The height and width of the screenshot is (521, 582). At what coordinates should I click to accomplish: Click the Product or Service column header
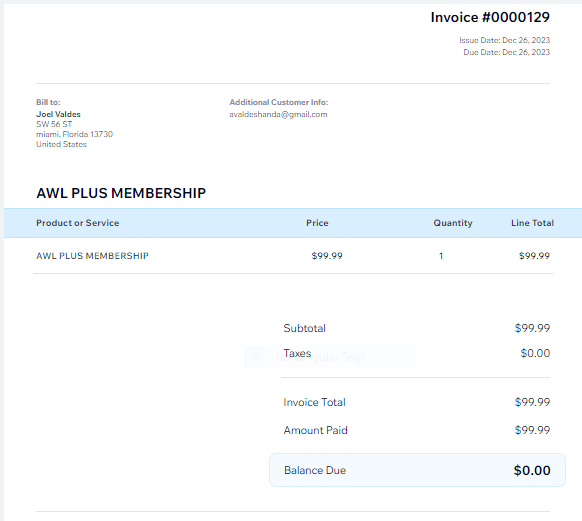coord(78,223)
